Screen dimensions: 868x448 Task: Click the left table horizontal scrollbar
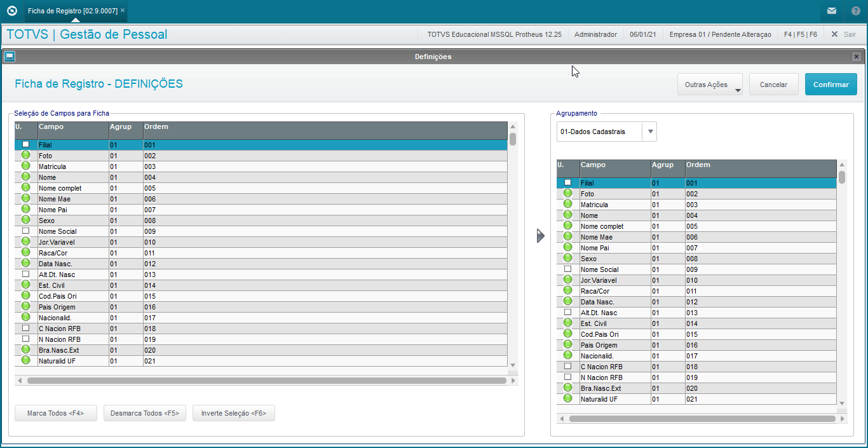tap(266, 381)
